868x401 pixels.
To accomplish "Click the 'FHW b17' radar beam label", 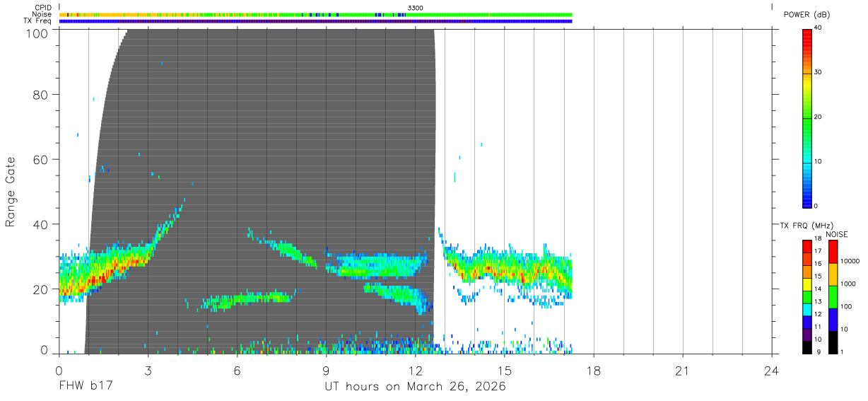I will point(86,387).
